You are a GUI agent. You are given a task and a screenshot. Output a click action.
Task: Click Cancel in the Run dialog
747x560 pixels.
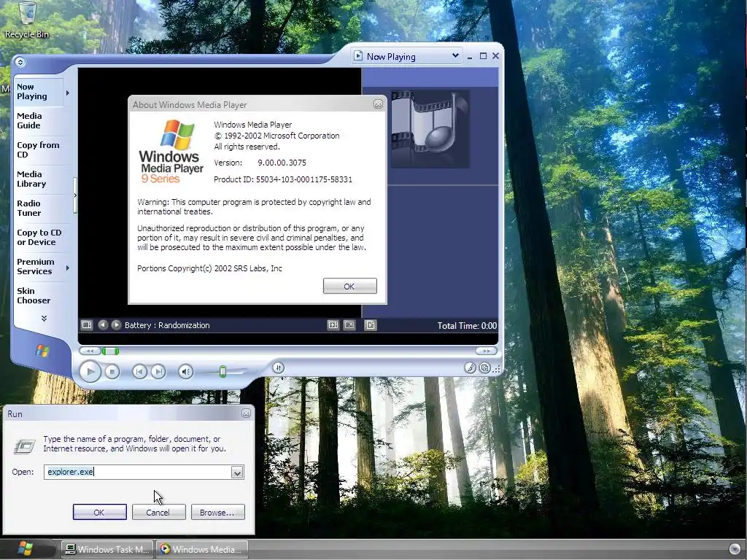158,513
